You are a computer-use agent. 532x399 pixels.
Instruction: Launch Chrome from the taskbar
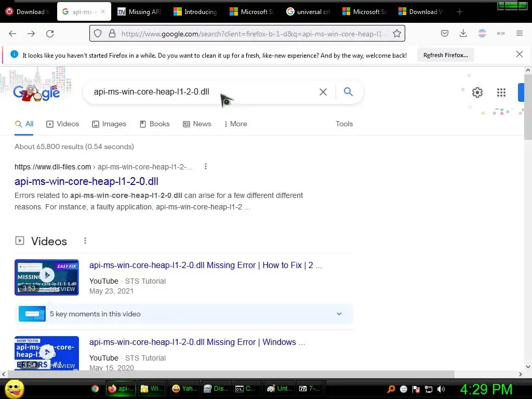pos(95,389)
